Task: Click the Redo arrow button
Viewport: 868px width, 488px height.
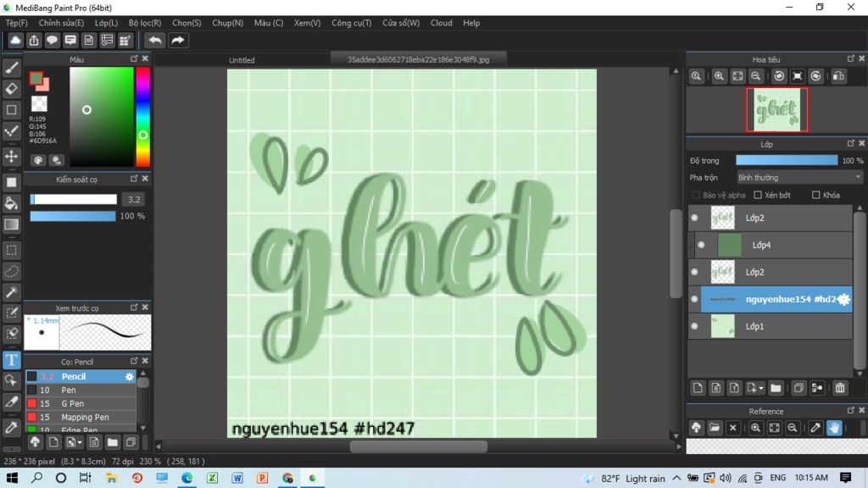Action: [178, 41]
